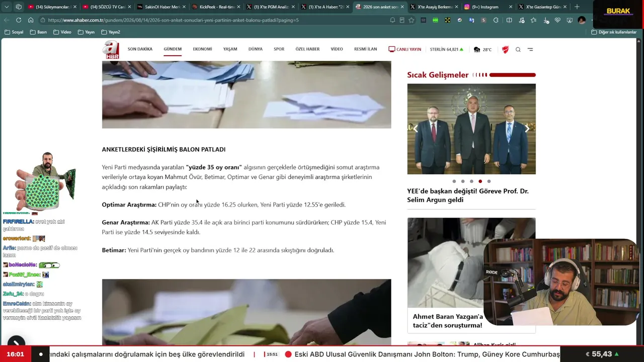Click the site info lock icon
644x362 pixels.
pos(43,20)
